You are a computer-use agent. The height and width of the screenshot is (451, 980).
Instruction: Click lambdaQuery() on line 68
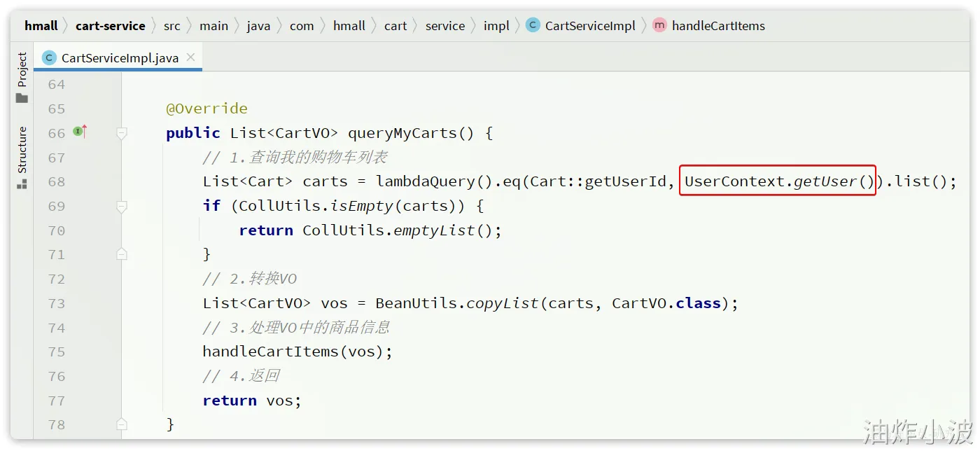435,181
